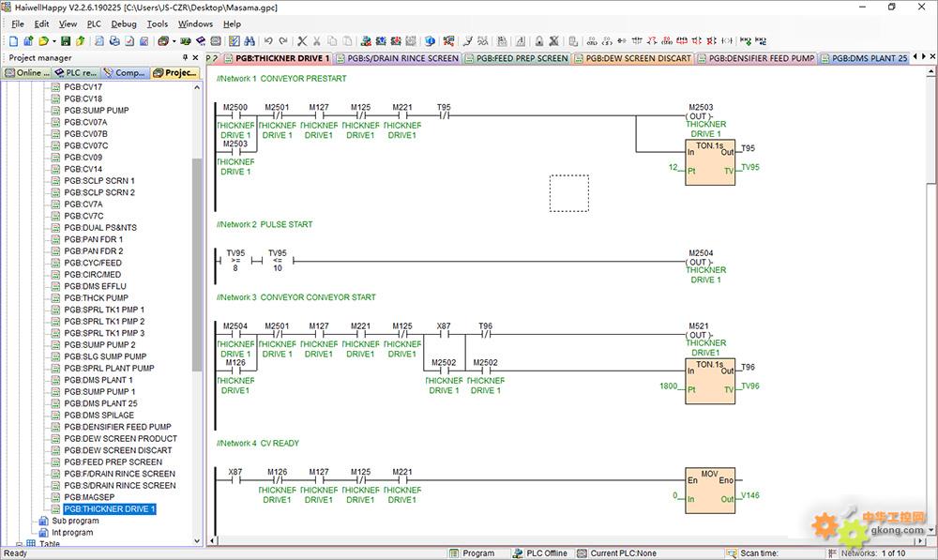Close the current editor tab
Screen dimensions: 938x560
pos(932,56)
